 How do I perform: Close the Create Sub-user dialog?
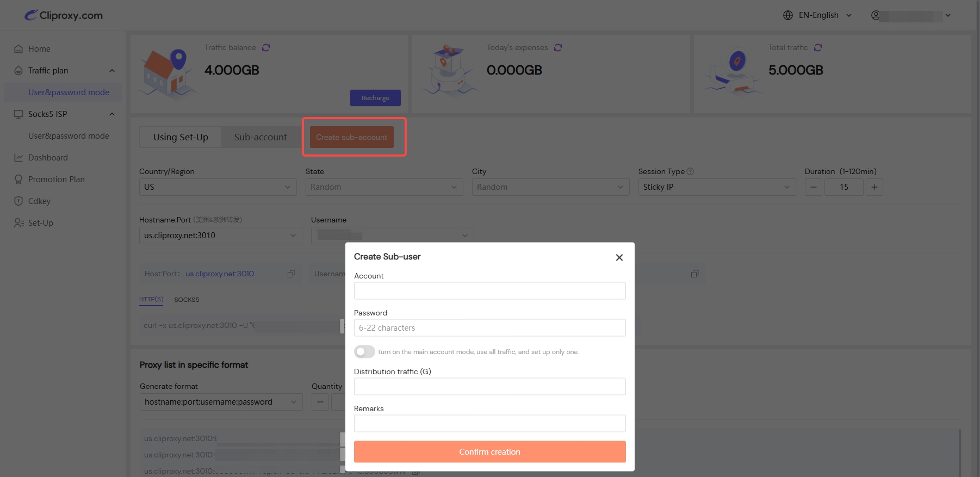pyautogui.click(x=619, y=258)
